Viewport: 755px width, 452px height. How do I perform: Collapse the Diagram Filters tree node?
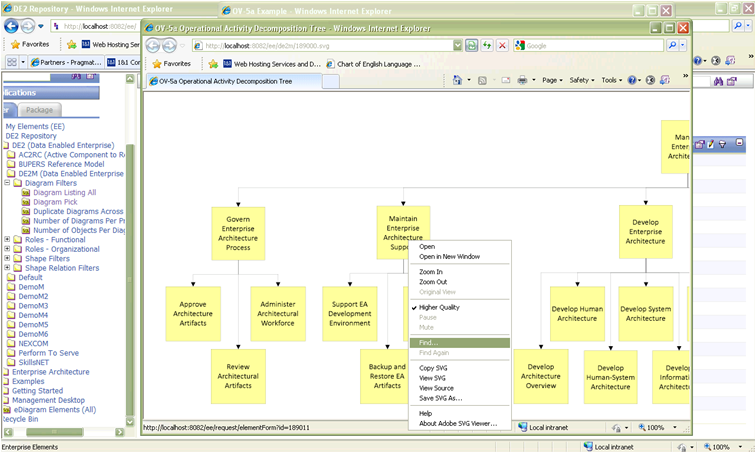pyautogui.click(x=7, y=183)
